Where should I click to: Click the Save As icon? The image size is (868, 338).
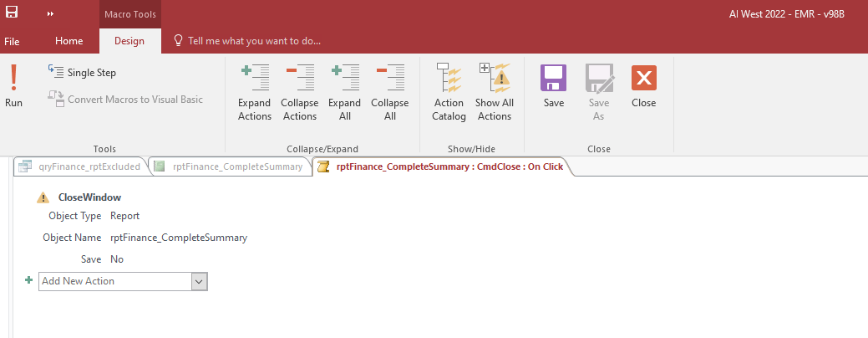599,78
